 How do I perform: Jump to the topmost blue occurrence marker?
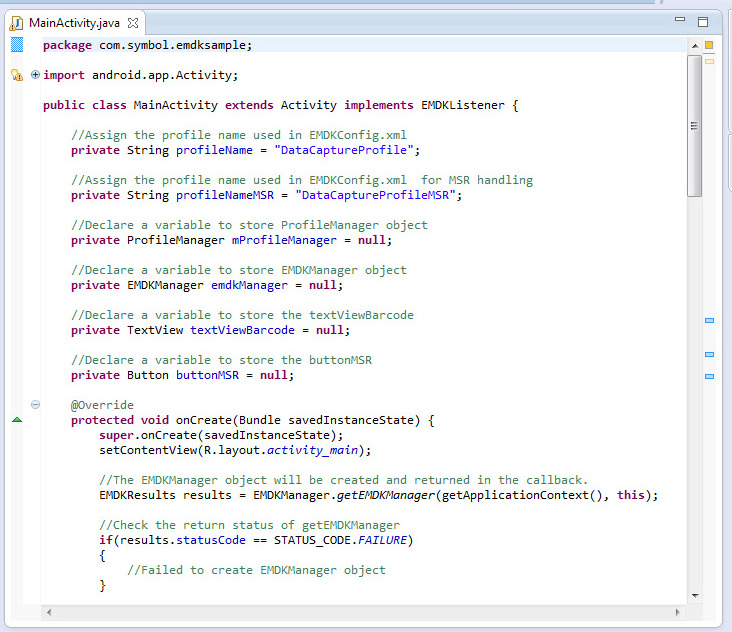tap(709, 320)
